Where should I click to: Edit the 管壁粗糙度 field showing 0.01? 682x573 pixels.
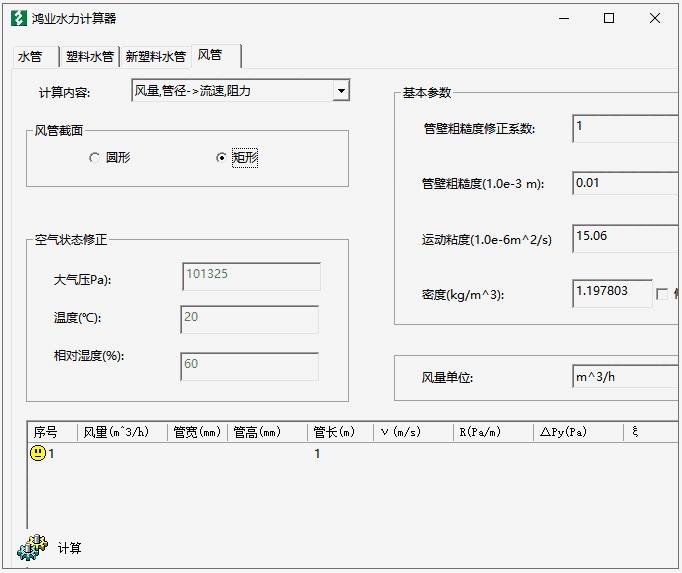click(x=625, y=183)
